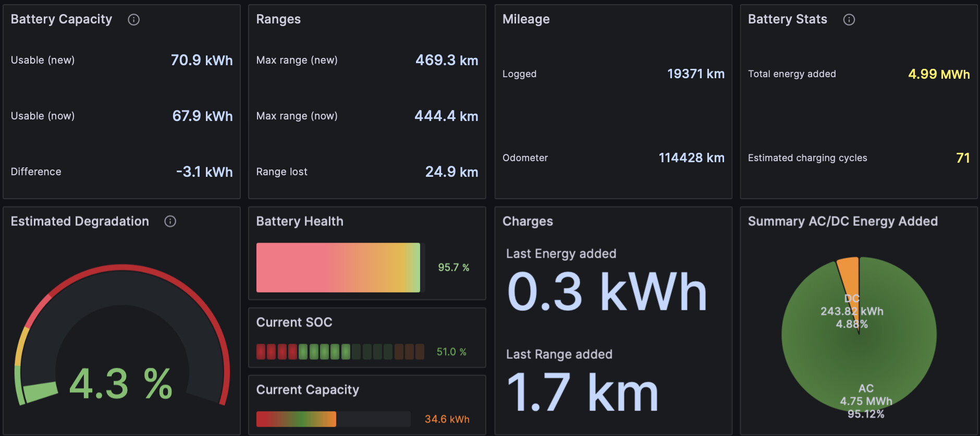Viewport: 980px width, 436px height.
Task: Open Summary AC/DC Energy Added title menu
Action: click(843, 222)
